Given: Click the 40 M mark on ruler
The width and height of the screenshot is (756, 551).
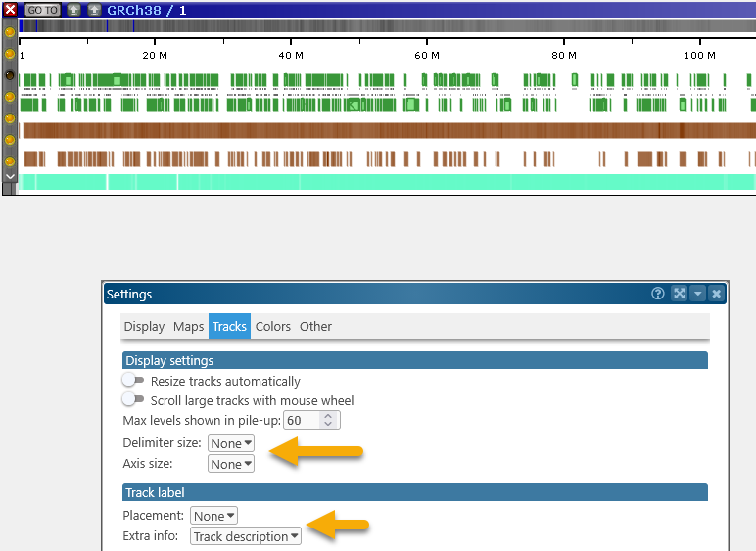Looking at the screenshot, I should [290, 55].
